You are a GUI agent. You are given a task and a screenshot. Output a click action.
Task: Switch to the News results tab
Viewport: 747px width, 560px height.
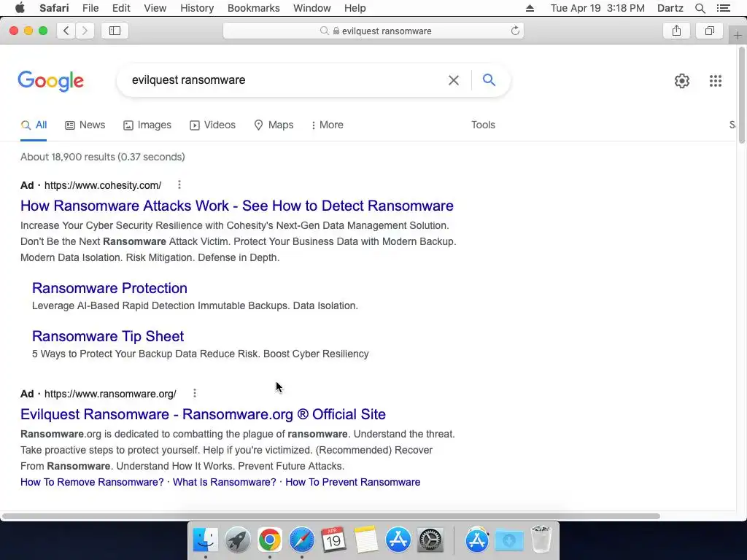[x=85, y=125]
